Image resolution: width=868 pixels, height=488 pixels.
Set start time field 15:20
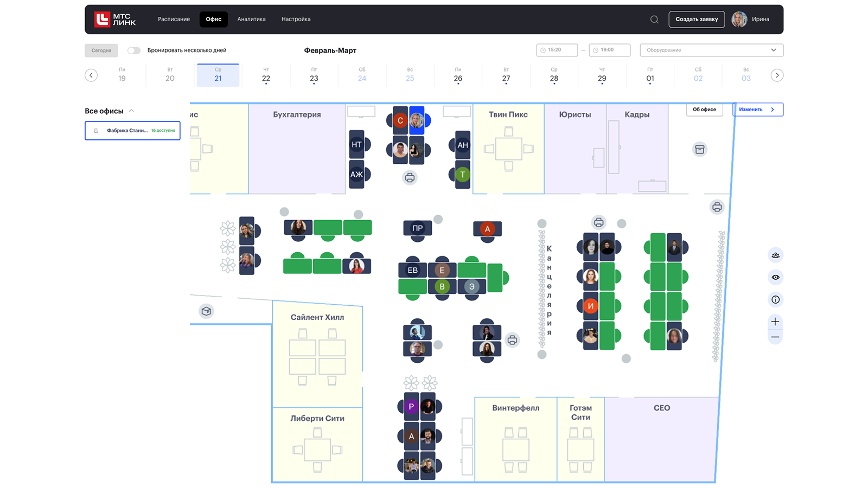tap(557, 50)
